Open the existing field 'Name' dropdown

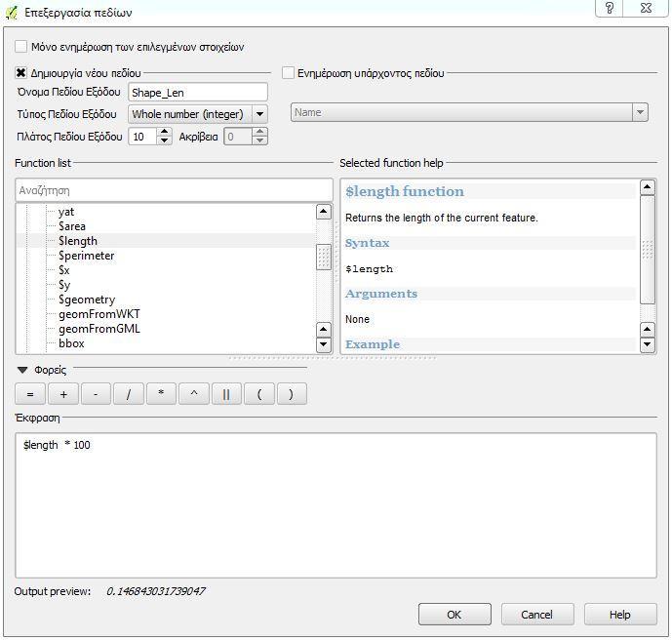pos(469,112)
